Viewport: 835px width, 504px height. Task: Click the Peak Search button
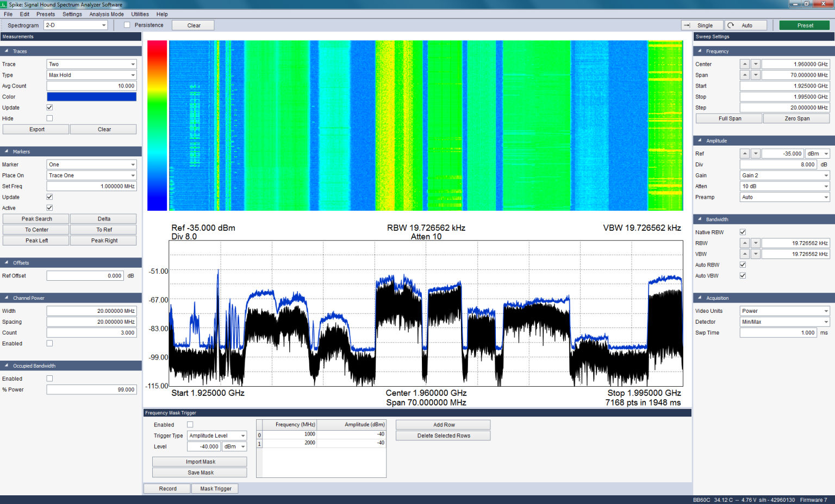click(x=36, y=219)
